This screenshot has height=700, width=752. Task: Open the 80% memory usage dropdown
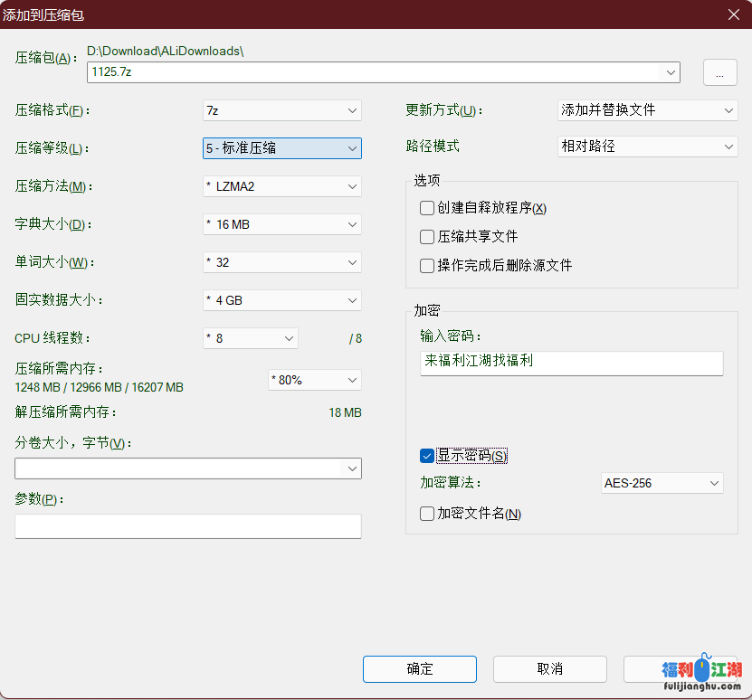tap(315, 380)
